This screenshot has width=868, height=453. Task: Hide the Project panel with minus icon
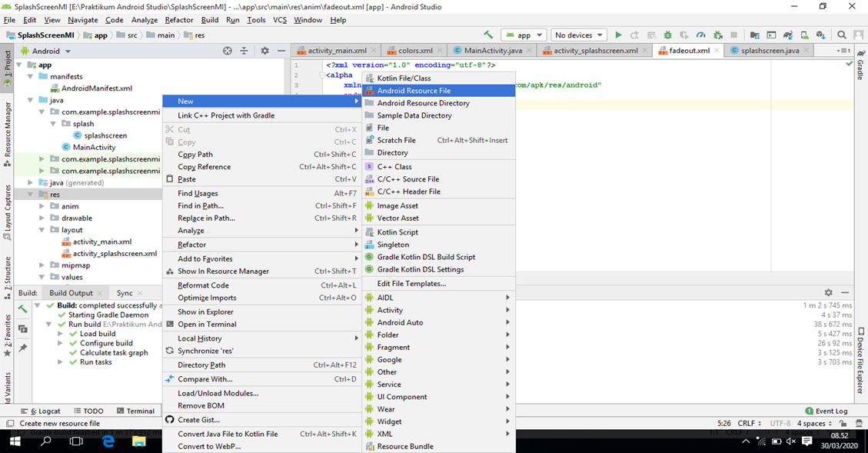(281, 51)
